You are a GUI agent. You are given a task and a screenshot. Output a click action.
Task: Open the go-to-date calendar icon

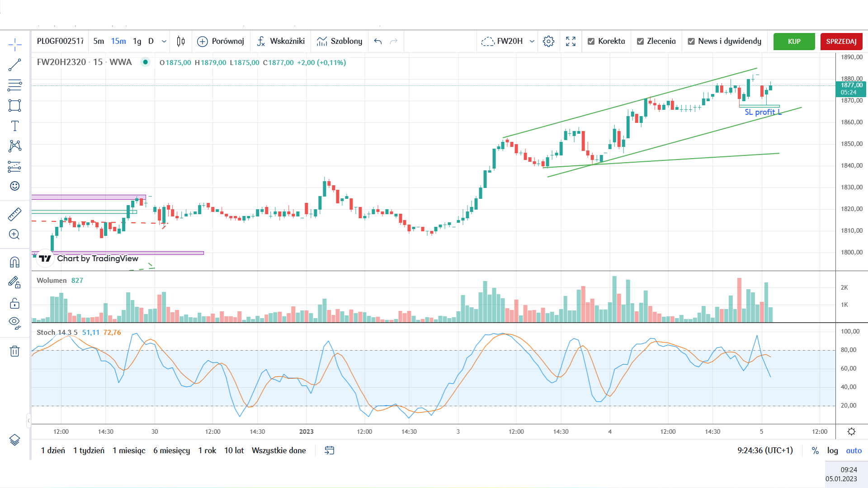(330, 450)
